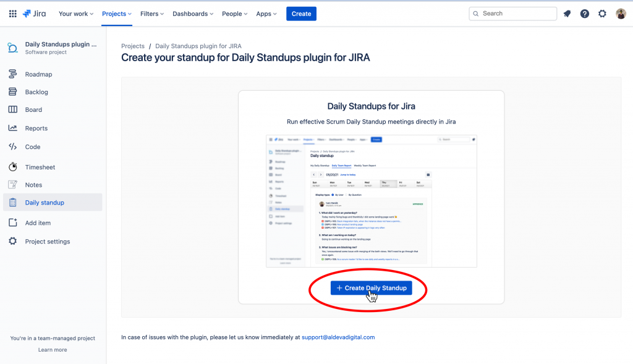Open the notifications bell icon

[x=567, y=14]
